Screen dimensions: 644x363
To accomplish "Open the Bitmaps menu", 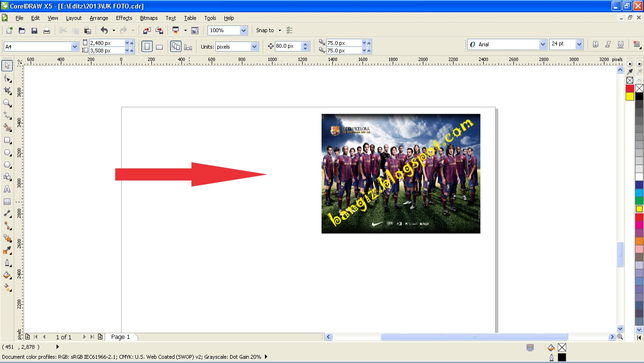I will pyautogui.click(x=149, y=18).
